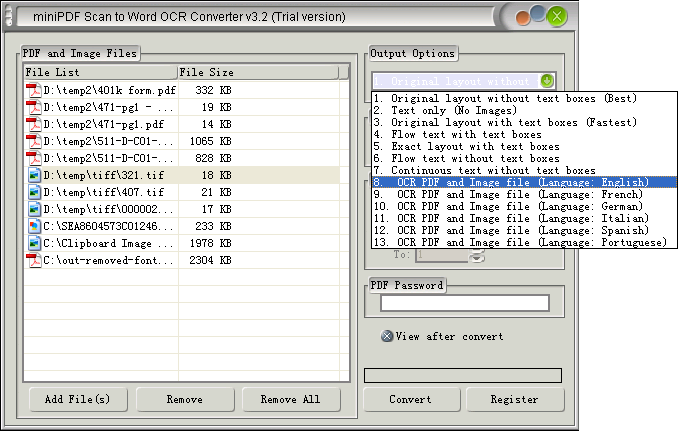Click PDF icon of out-removed-font file
678x431 pixels.
(x=34, y=260)
